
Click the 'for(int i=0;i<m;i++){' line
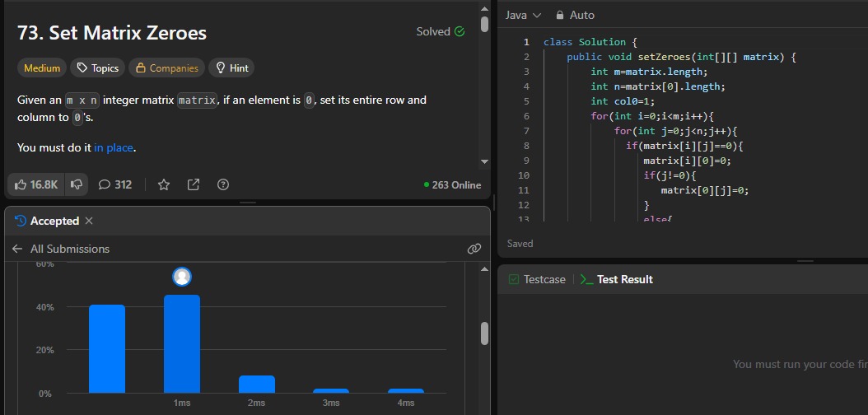point(652,116)
